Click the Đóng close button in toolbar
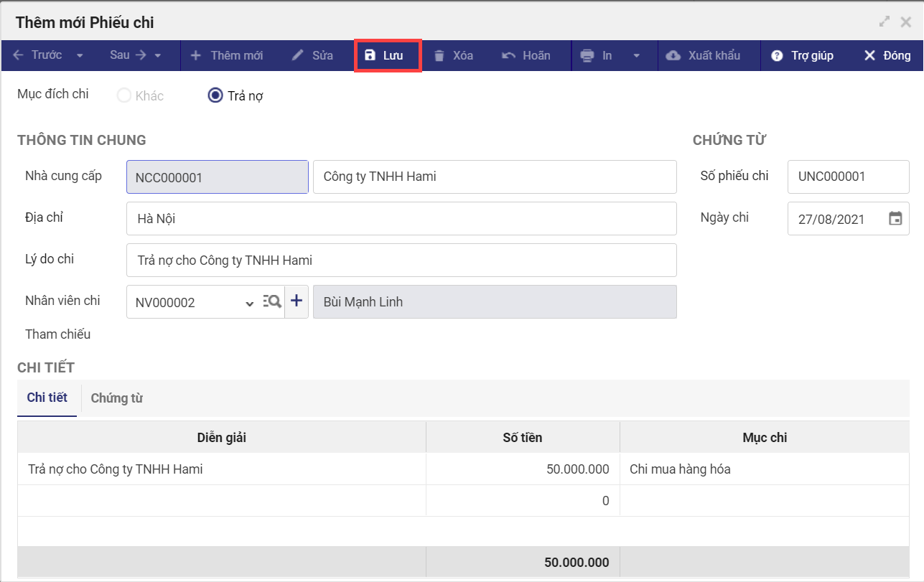 887,56
